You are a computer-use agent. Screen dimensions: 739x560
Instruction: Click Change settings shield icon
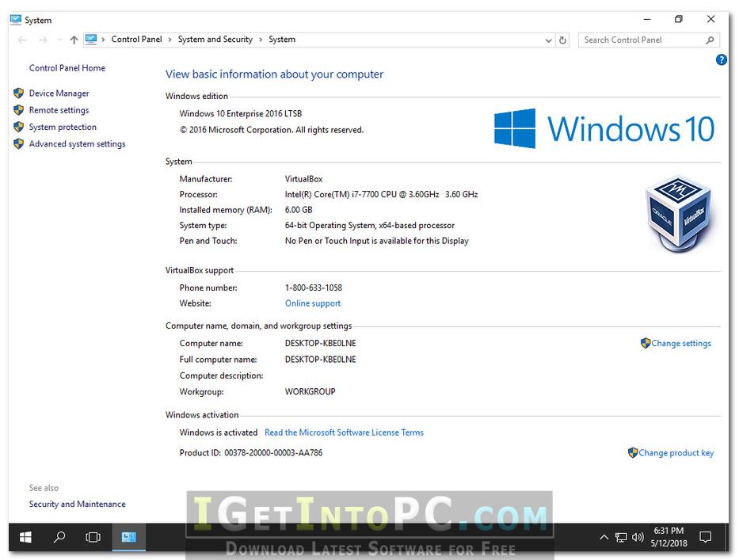pyautogui.click(x=646, y=343)
